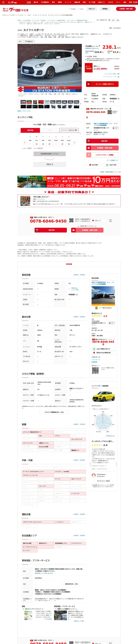Click the 車両詳細 section tab
The width and height of the screenshot is (138, 644).
69,264
